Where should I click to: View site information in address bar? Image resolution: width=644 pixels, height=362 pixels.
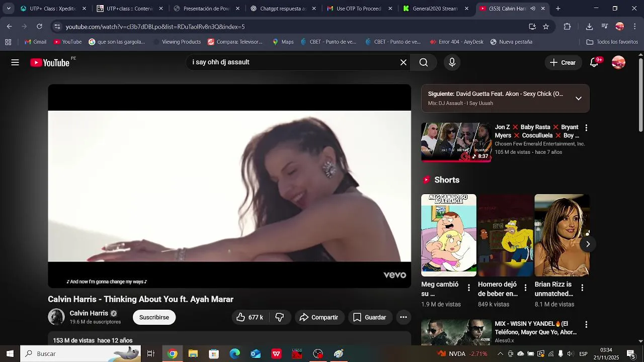[57, 27]
